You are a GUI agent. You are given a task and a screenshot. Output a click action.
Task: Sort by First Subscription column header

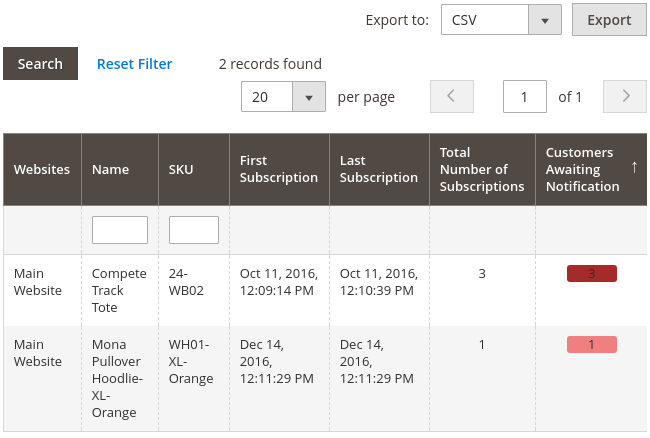[x=278, y=170]
